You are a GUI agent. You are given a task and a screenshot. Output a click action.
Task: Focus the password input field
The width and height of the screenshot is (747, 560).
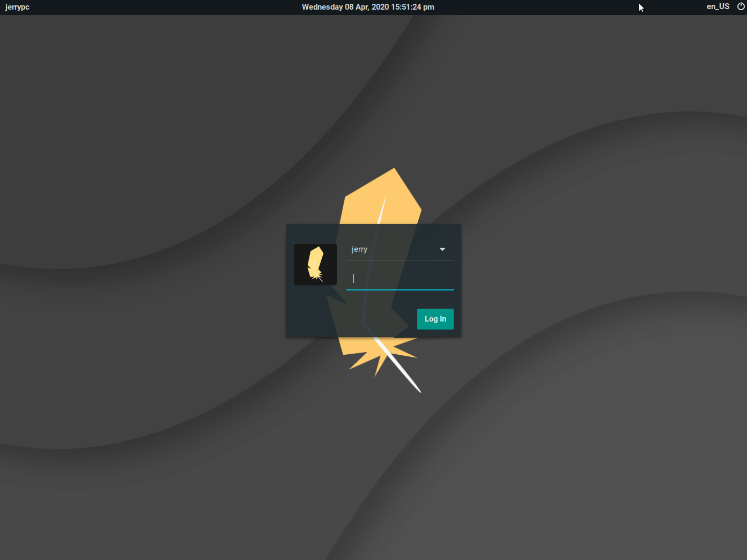[x=400, y=278]
